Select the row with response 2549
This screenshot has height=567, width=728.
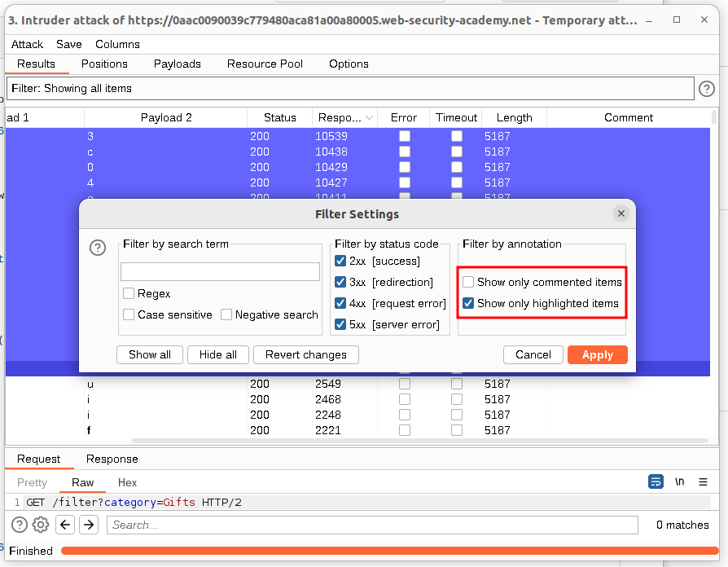357,384
